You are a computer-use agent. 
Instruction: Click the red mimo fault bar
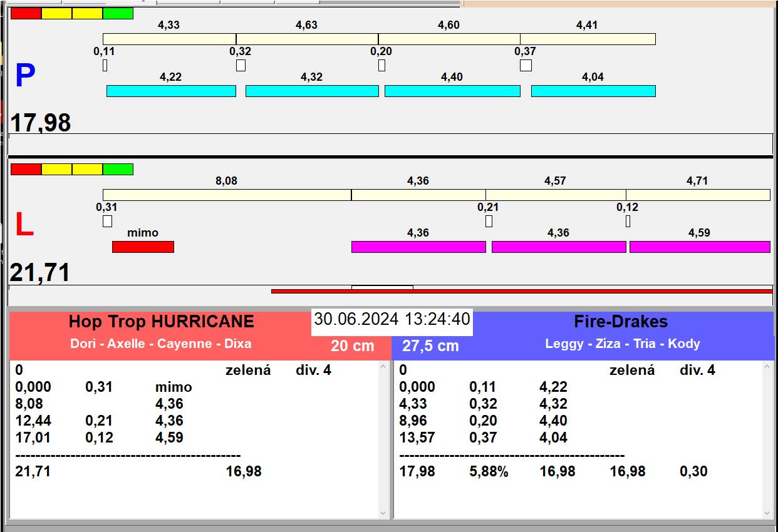(x=143, y=247)
